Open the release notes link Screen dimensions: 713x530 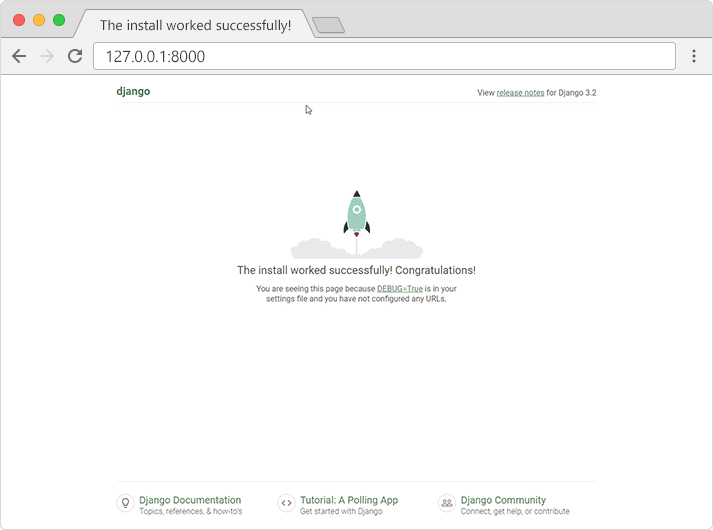[520, 92]
